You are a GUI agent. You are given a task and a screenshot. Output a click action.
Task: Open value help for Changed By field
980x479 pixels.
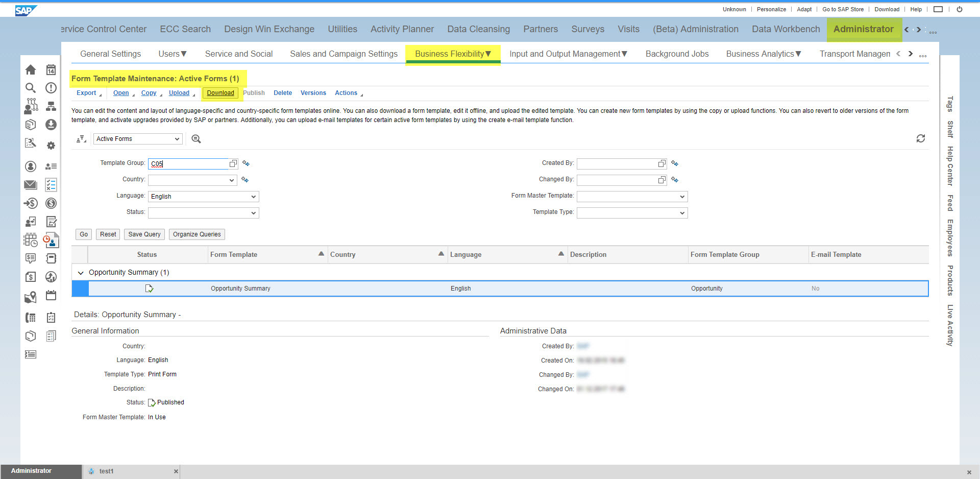(662, 180)
